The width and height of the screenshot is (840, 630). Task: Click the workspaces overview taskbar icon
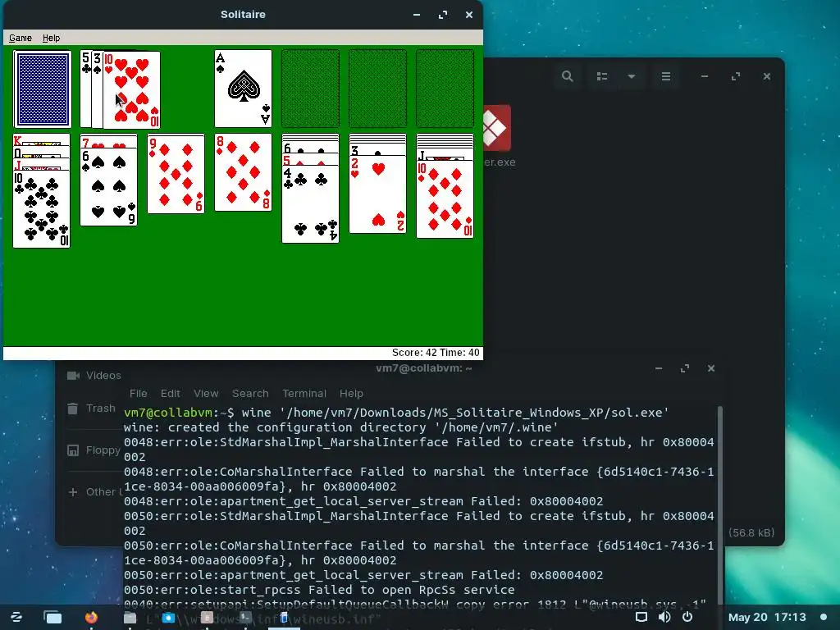click(53, 618)
